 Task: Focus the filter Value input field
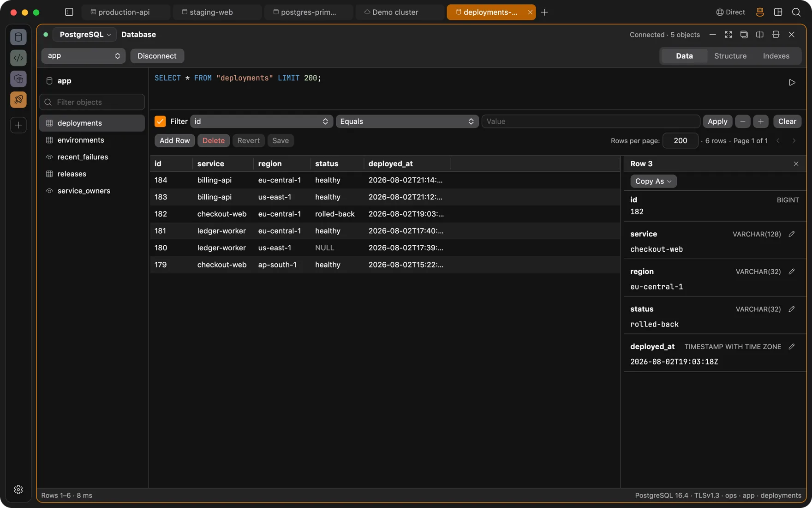[591, 121]
